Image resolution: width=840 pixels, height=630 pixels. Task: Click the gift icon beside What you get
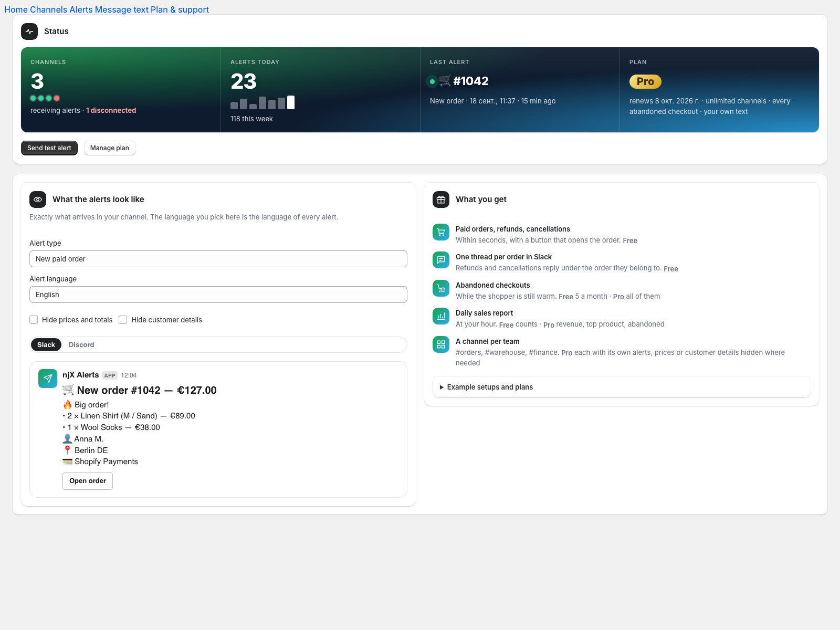click(441, 199)
